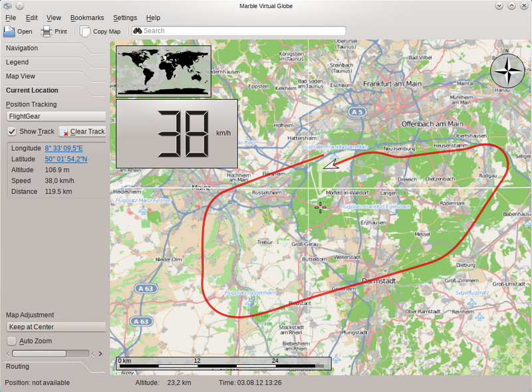Expand the Routing panel tab
532x392 pixels.
point(17,366)
